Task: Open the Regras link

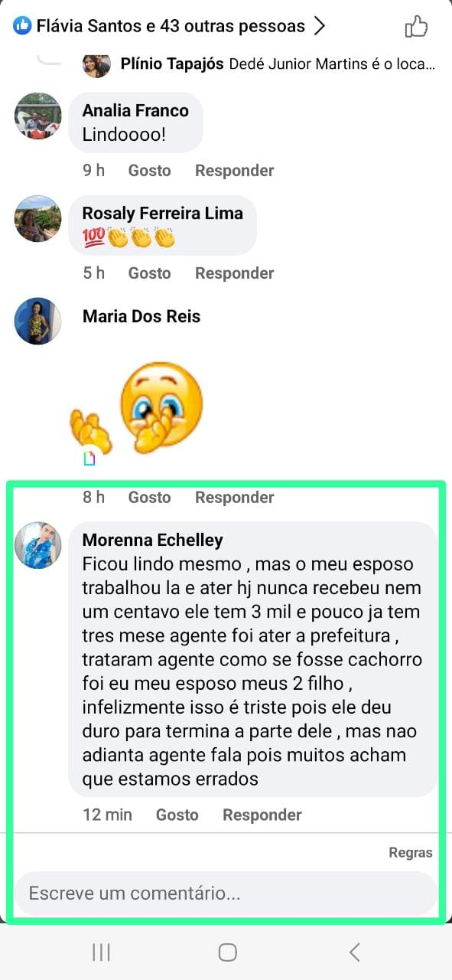Action: coord(411,852)
